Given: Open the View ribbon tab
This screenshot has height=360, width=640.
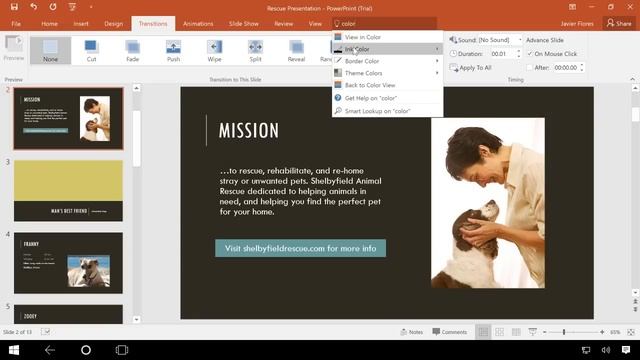Looking at the screenshot, I should point(315,24).
